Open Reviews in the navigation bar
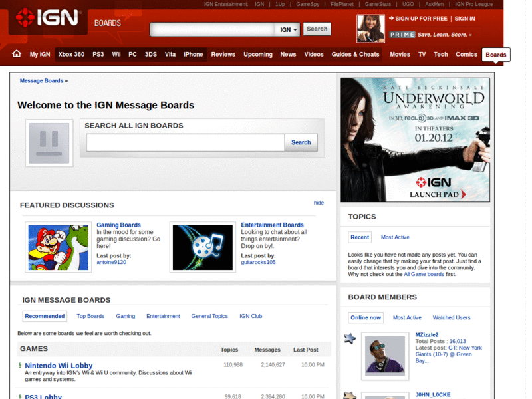Image resolution: width=532 pixels, height=399 pixels. pos(223,55)
